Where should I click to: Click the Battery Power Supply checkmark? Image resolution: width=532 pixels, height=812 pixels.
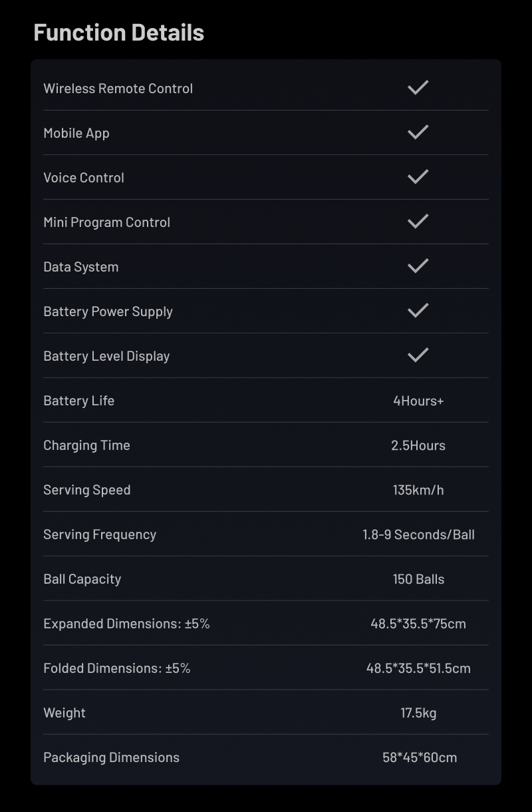(418, 311)
